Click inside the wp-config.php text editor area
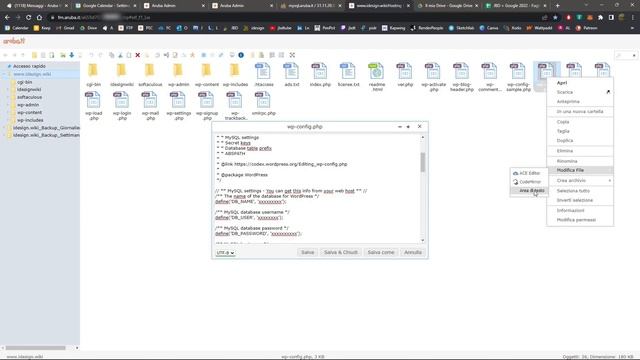 (x=317, y=189)
